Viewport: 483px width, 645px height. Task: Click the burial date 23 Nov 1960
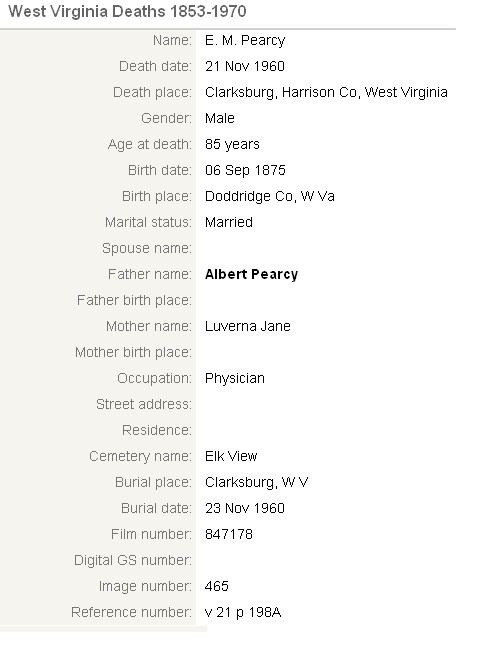[245, 508]
